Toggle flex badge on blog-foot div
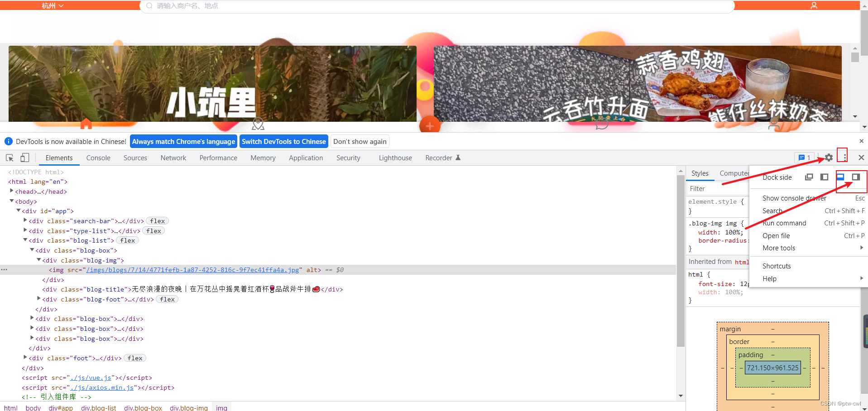The width and height of the screenshot is (868, 411). point(167,299)
